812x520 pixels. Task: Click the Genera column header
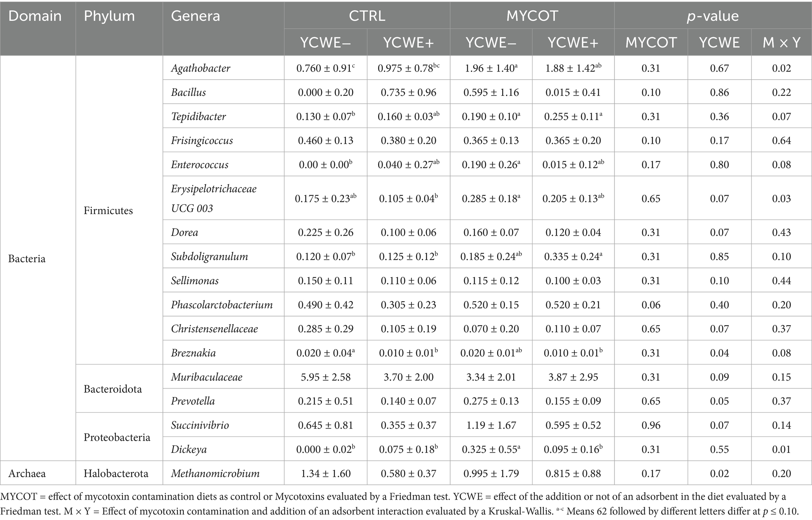click(x=196, y=16)
